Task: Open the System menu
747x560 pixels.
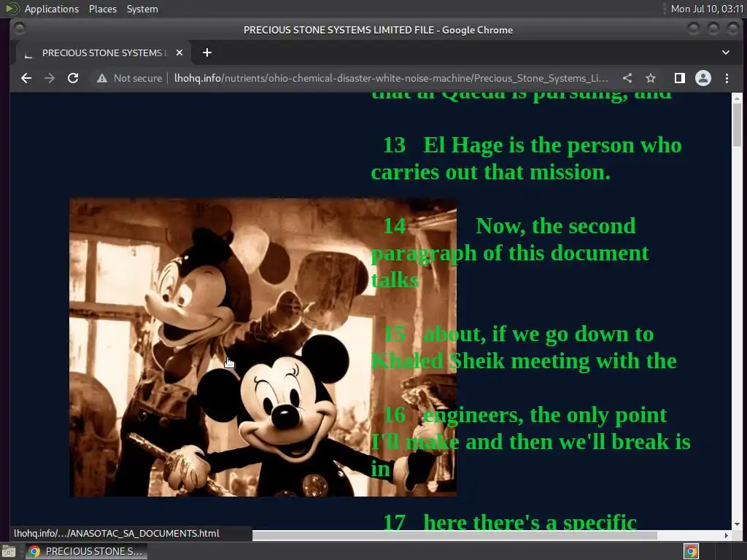Action: (142, 9)
